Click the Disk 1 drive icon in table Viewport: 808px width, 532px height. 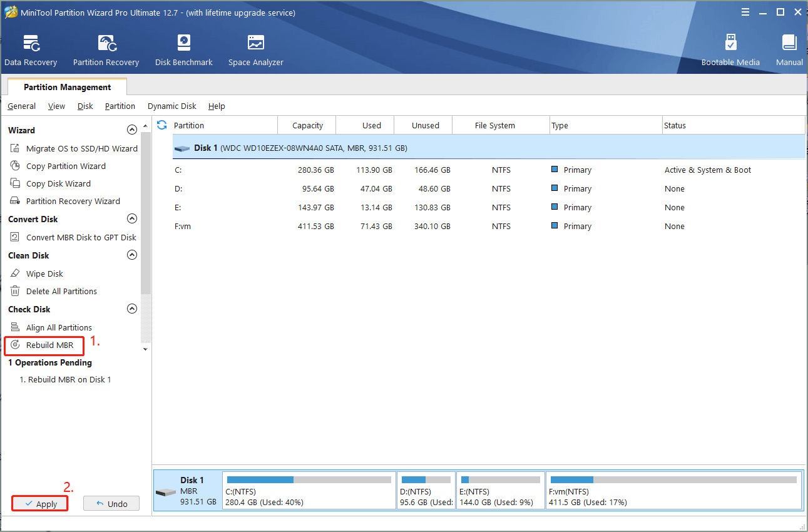coord(182,148)
